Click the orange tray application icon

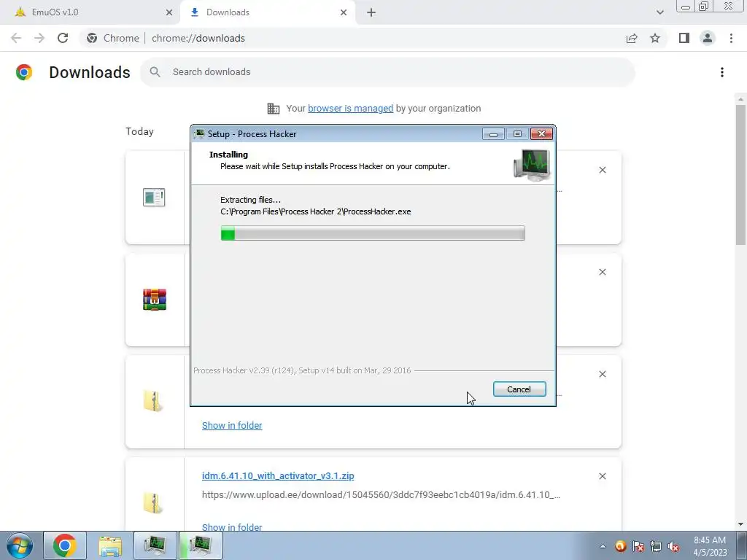(x=620, y=546)
